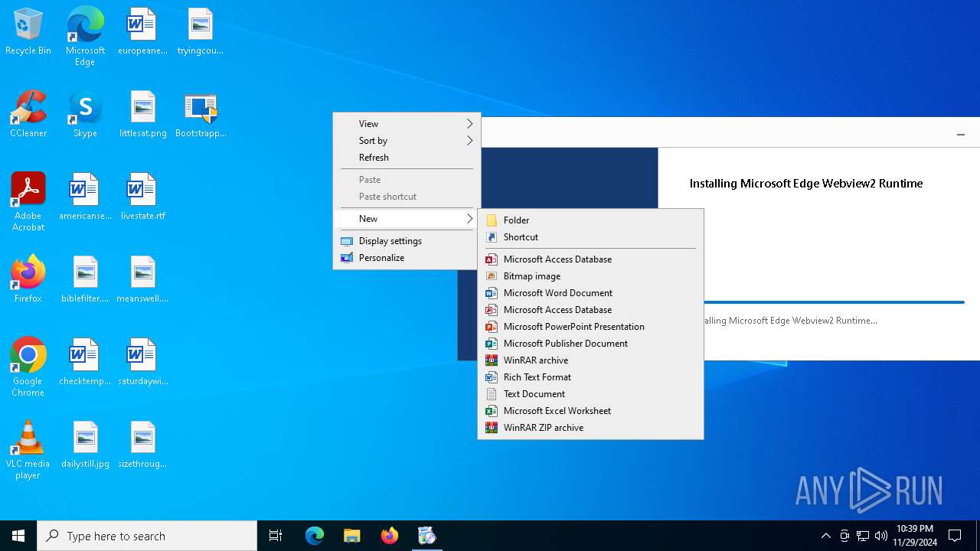Viewport: 980px width, 551px height.
Task: Create a new Folder
Action: 590,220
